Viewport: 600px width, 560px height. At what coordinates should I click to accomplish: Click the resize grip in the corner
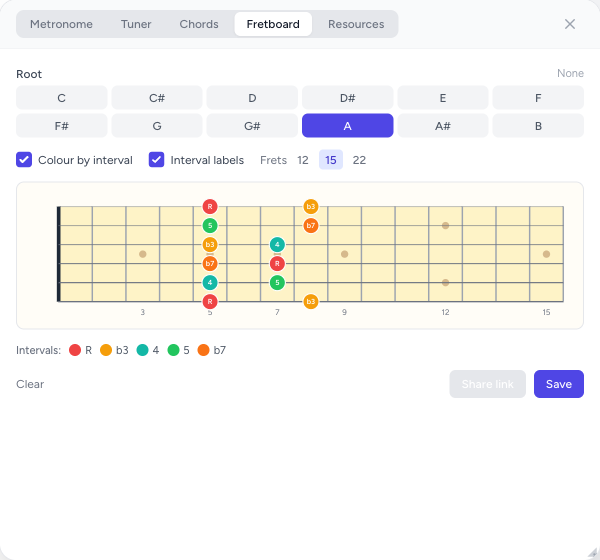[593, 553]
